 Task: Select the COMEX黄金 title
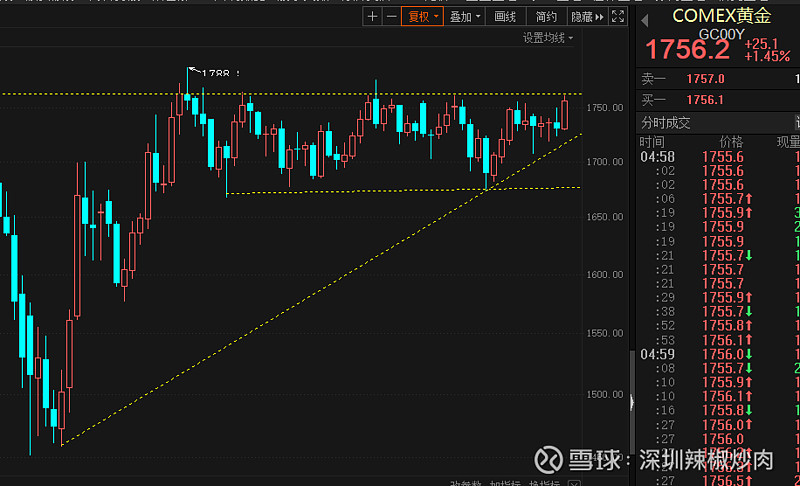pos(721,16)
